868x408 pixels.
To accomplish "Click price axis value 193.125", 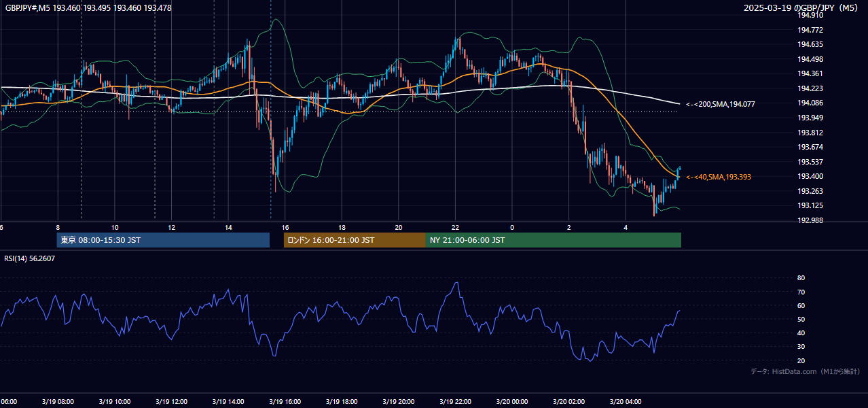I will coord(810,205).
